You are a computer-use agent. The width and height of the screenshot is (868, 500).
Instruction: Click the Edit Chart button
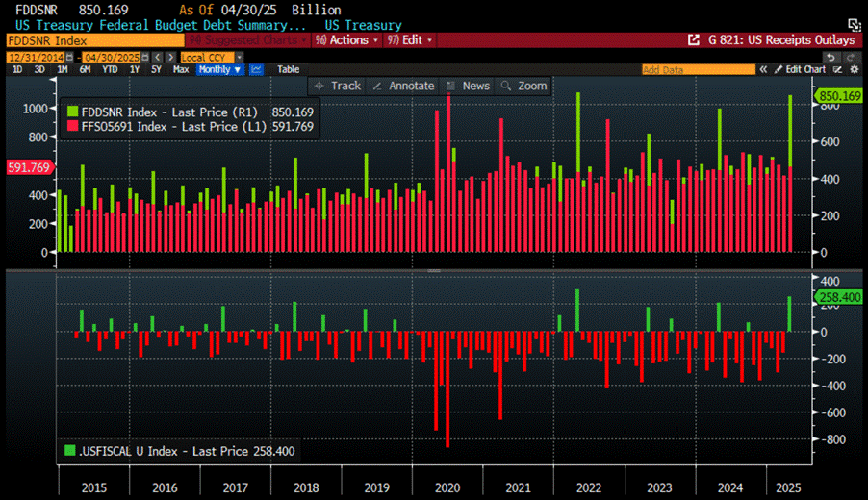point(801,69)
